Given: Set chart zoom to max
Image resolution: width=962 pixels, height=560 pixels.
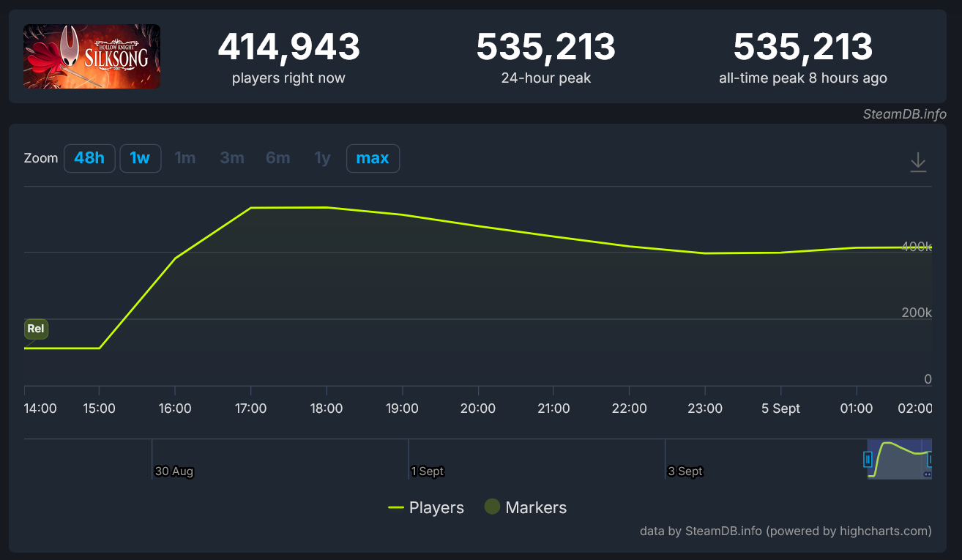Looking at the screenshot, I should (373, 158).
